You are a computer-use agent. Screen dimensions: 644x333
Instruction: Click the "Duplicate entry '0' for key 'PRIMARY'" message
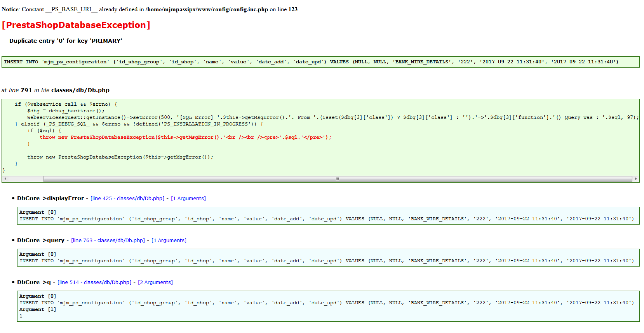[66, 41]
